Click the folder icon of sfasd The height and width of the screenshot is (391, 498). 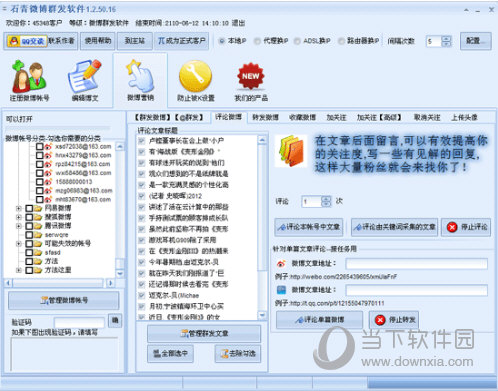[x=38, y=252]
